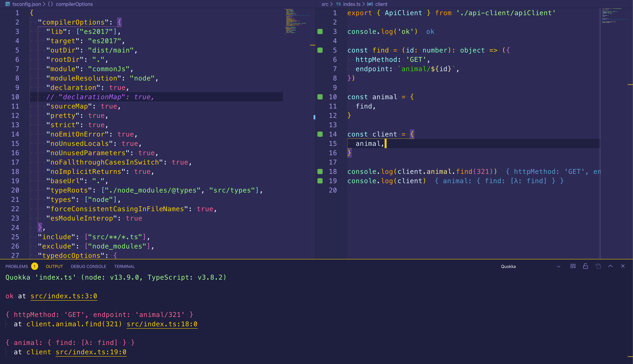Click the Problems badge showing 1
Screen dimensions: 633x364
pos(35,266)
